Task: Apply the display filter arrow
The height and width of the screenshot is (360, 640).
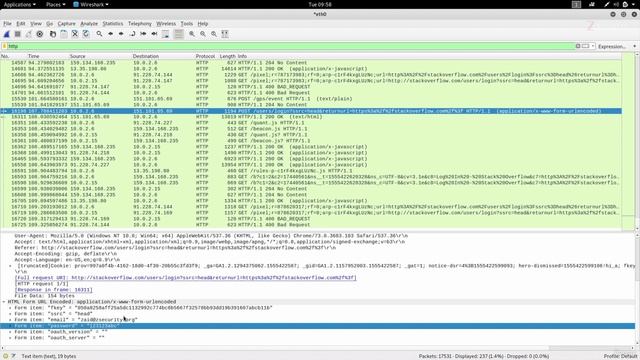Action: pos(586,46)
